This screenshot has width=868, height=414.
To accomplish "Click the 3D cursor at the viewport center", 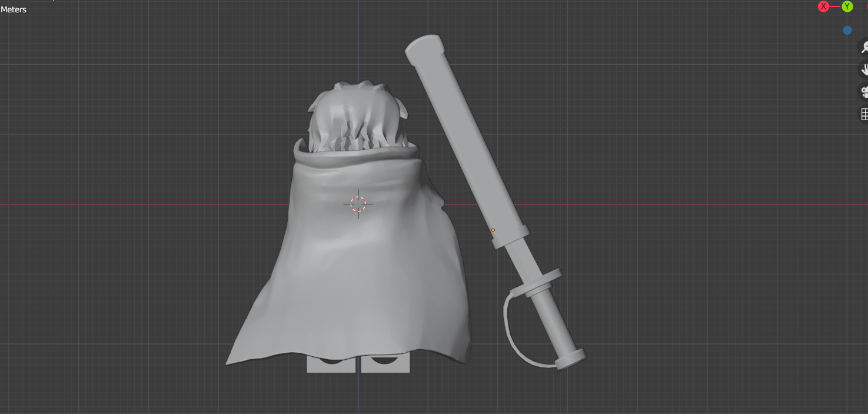I will (x=357, y=204).
